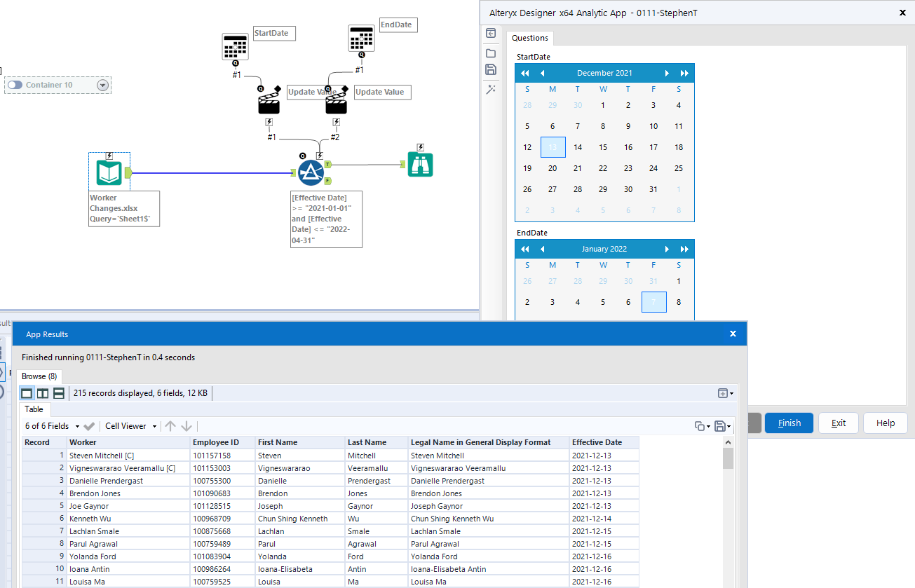Click the save icon in app sidebar
Image resolution: width=915 pixels, height=588 pixels.
(x=491, y=69)
